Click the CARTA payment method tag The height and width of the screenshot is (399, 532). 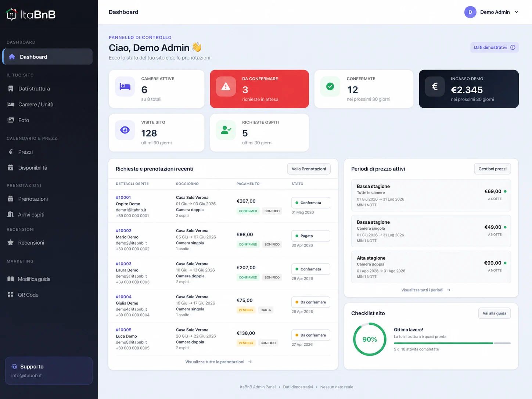[x=266, y=310]
